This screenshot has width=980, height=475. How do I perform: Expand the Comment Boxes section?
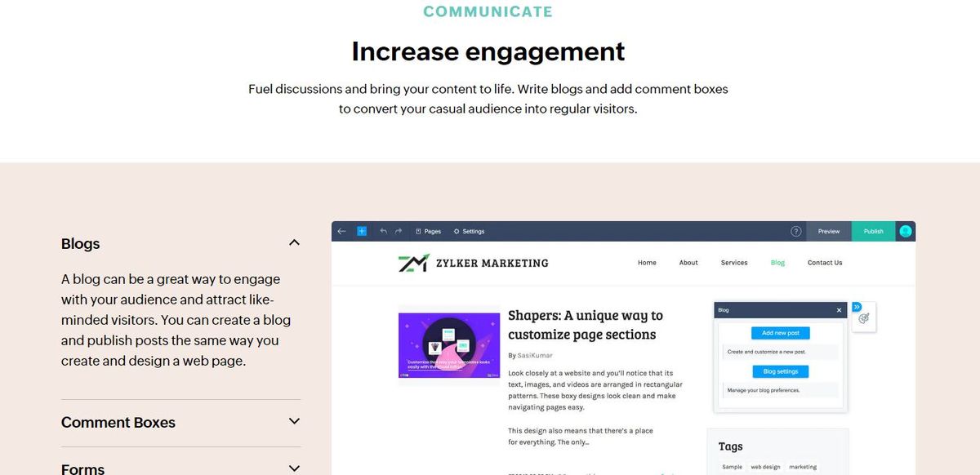[x=294, y=421]
